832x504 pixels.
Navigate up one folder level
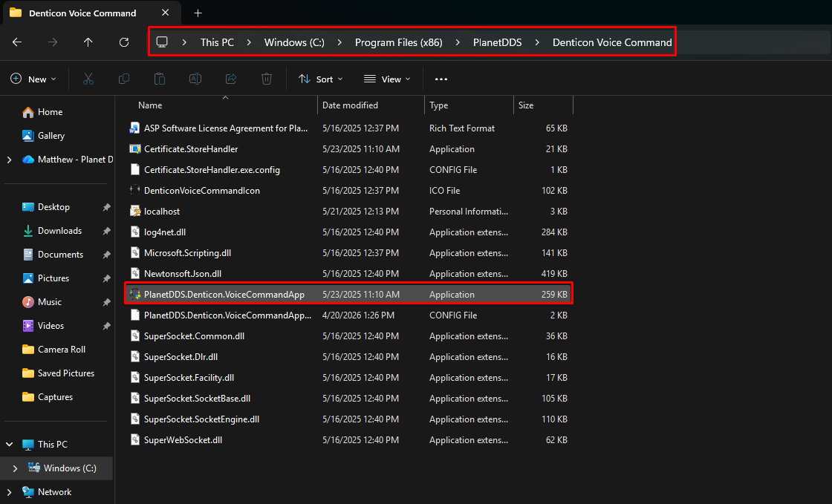click(88, 42)
